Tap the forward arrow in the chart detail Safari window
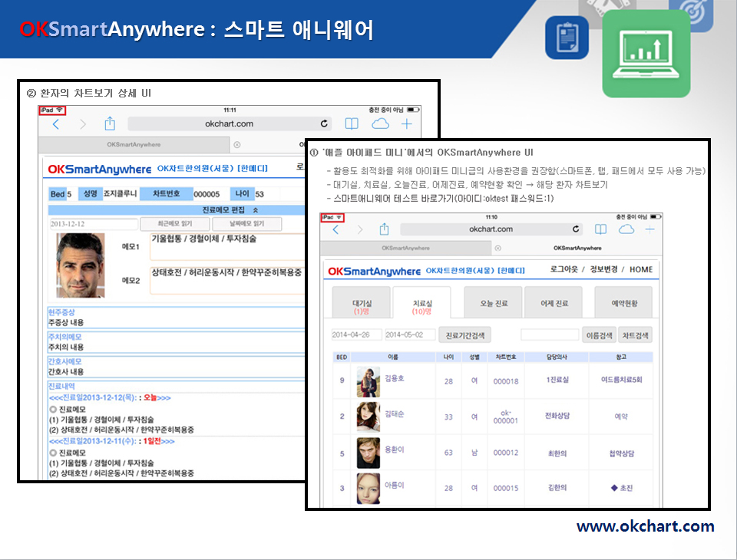 [x=83, y=124]
